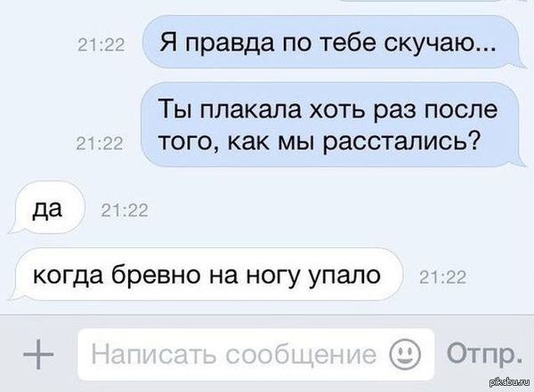Select the message когда бревно на ногу упало
Viewport: 534px width, 392px height.
[206, 275]
